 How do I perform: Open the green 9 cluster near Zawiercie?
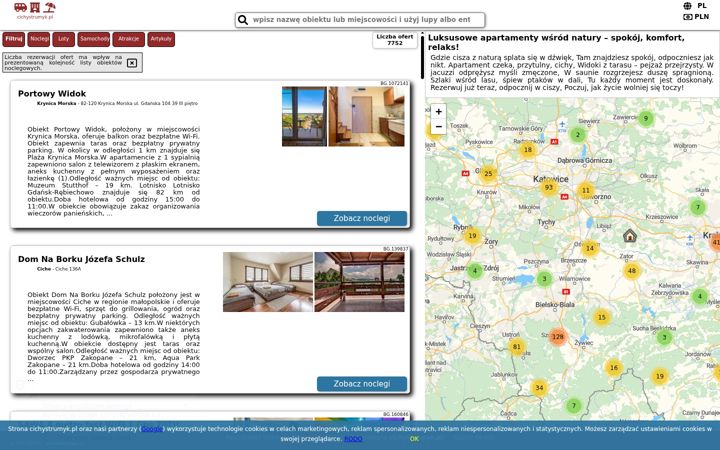tap(646, 118)
